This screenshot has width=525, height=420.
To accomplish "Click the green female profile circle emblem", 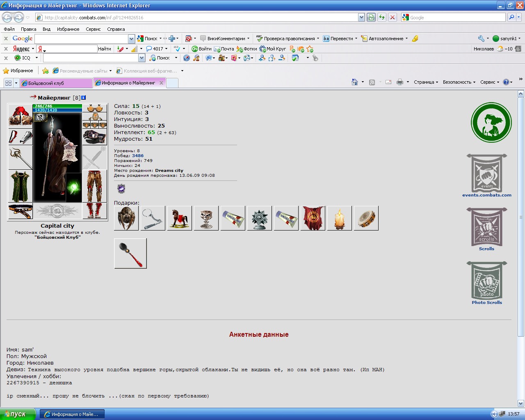I will point(491,122).
